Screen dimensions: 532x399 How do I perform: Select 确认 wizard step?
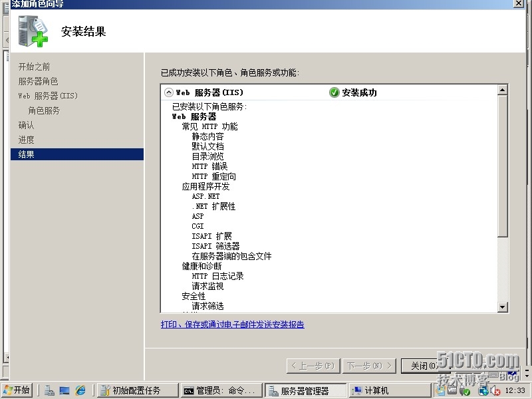click(26, 125)
